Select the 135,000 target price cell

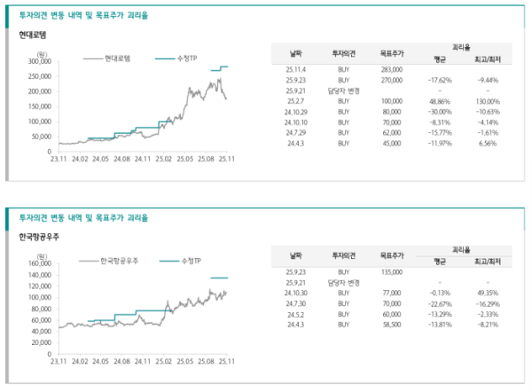point(390,272)
